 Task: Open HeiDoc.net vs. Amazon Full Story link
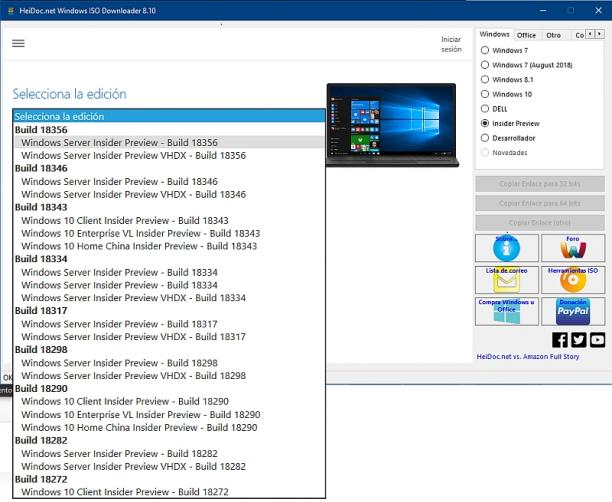528,356
